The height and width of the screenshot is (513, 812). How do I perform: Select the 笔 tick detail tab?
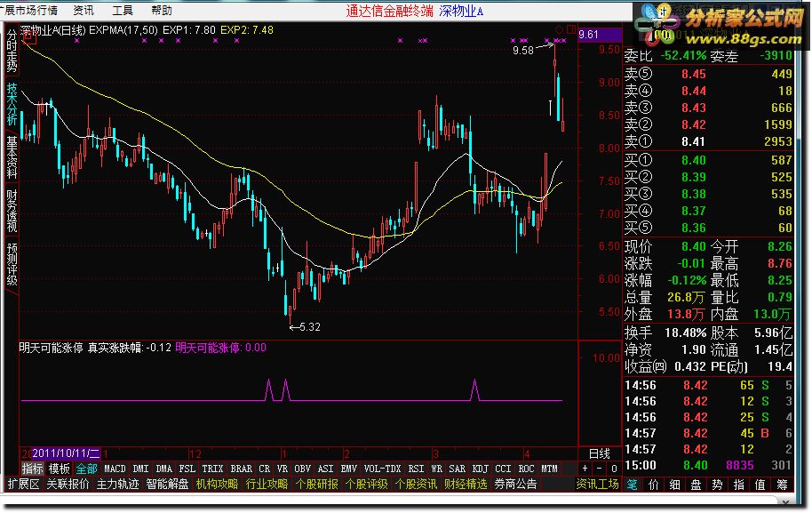633,485
